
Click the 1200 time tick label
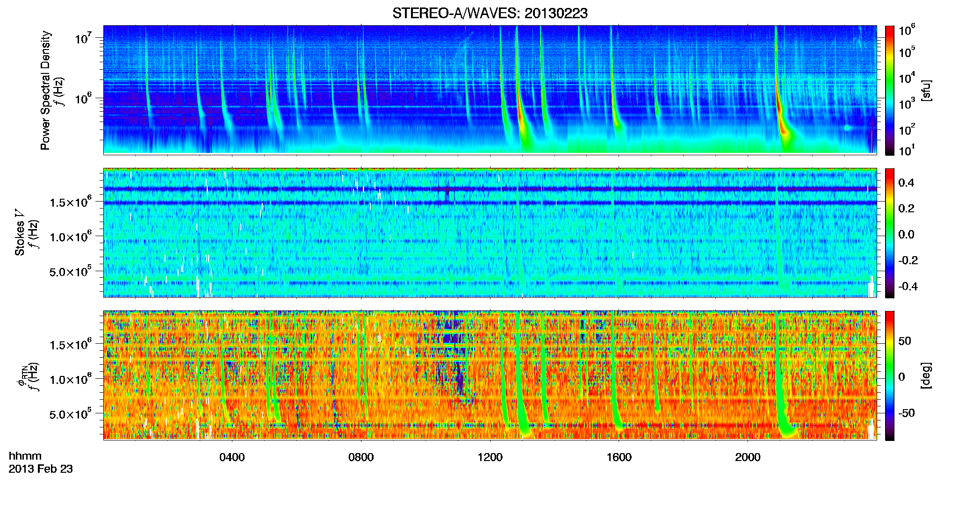point(490,457)
